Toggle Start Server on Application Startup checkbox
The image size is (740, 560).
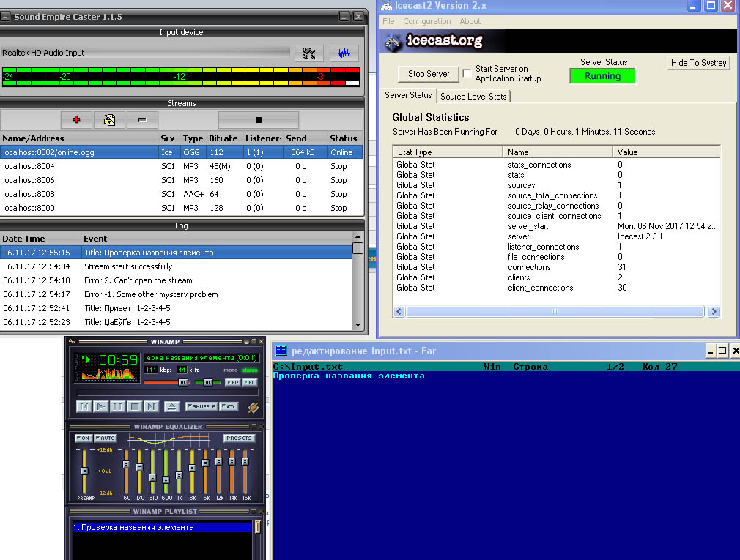tap(467, 73)
